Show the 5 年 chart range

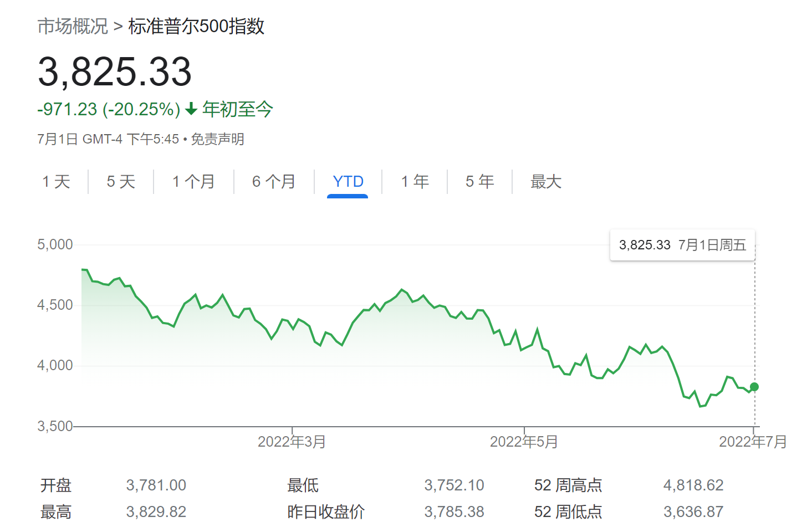coord(480,182)
